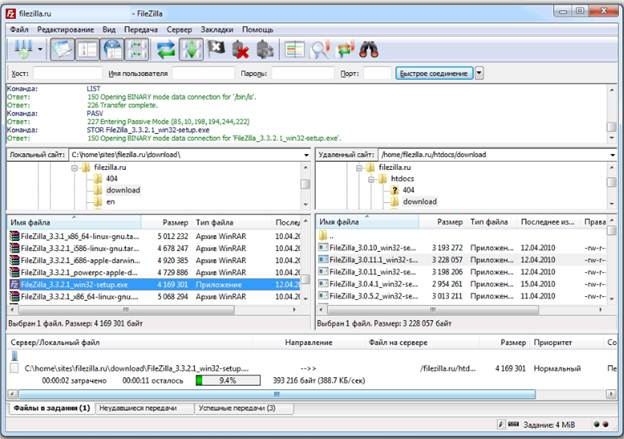Click the Хост input field

pos(66,73)
